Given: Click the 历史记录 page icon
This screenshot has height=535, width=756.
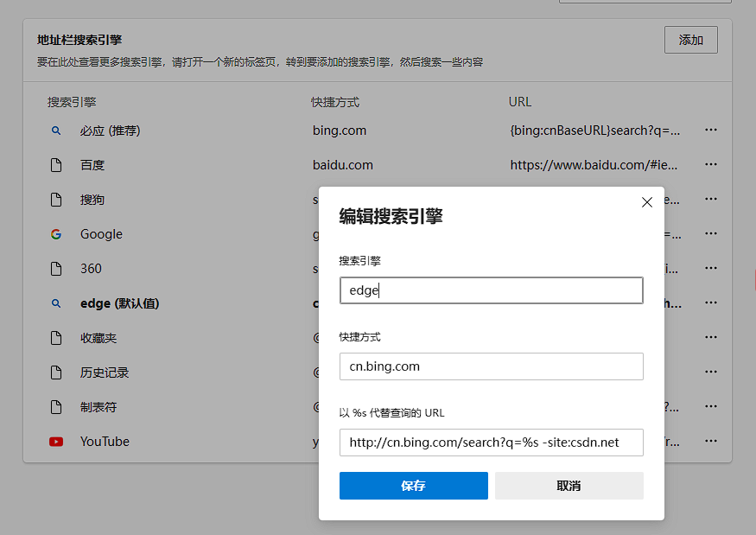Looking at the screenshot, I should point(56,373).
